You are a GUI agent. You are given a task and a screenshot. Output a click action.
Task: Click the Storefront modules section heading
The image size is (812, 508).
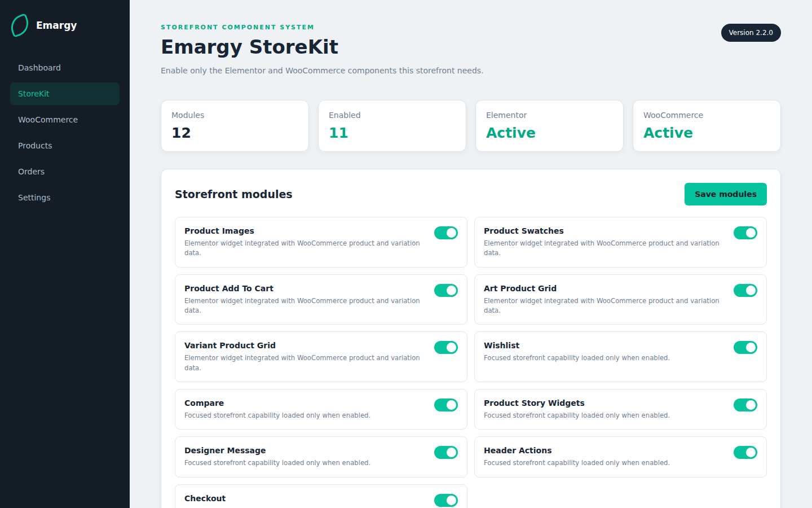pyautogui.click(x=233, y=194)
